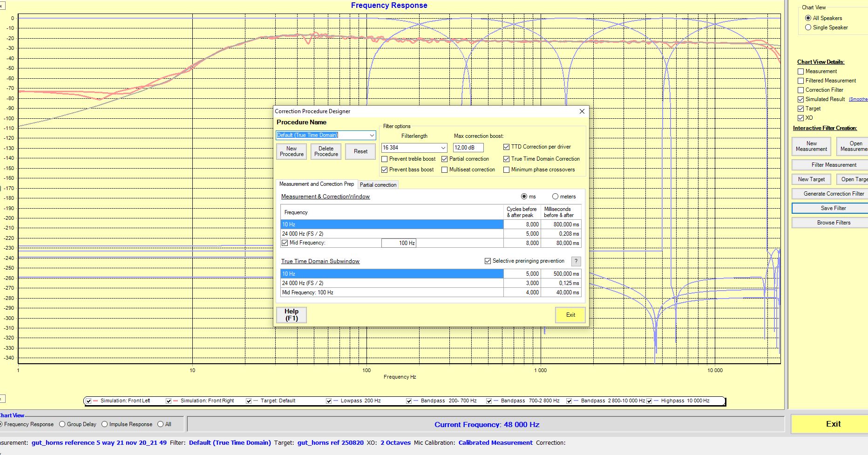This screenshot has height=455, width=868.
Task: Toggle Bandpass 2 800-10 000 Hz legend checkbox
Action: [x=569, y=401]
